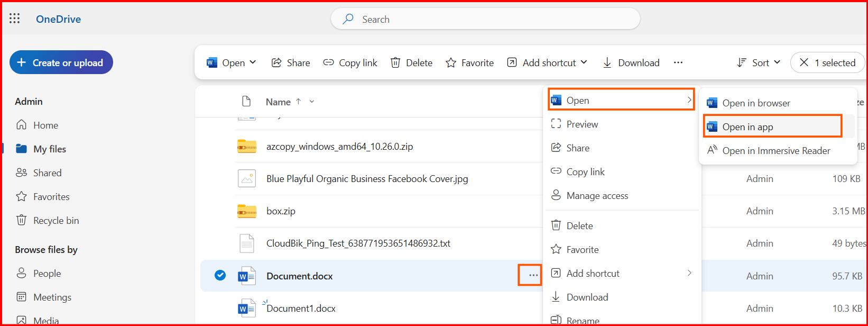Click the zip icon beside box.zip

pyautogui.click(x=247, y=211)
